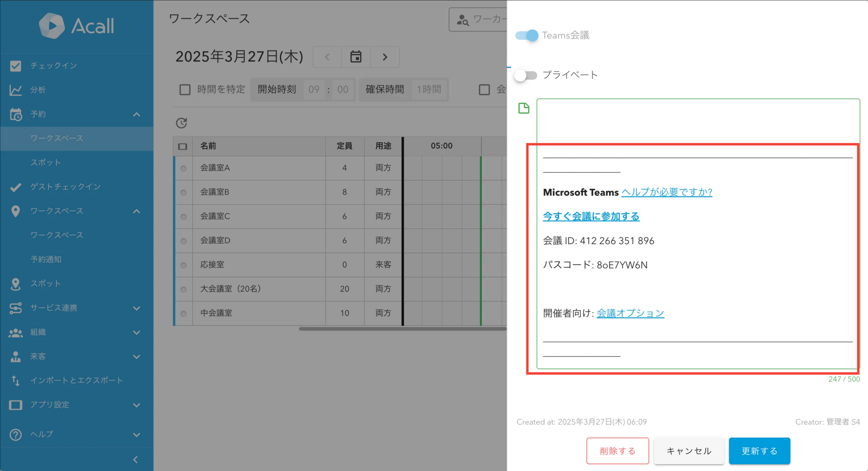Toggle the table header select-all checkbox
Viewport: 868px width, 471px height.
click(x=183, y=146)
